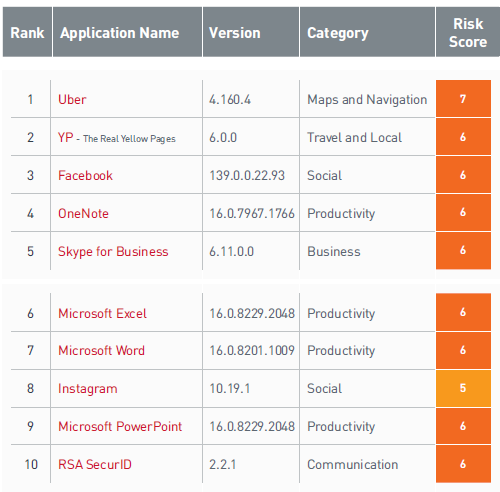Select the Microsoft PowerPoint version 16.0.8229.2048

click(252, 426)
